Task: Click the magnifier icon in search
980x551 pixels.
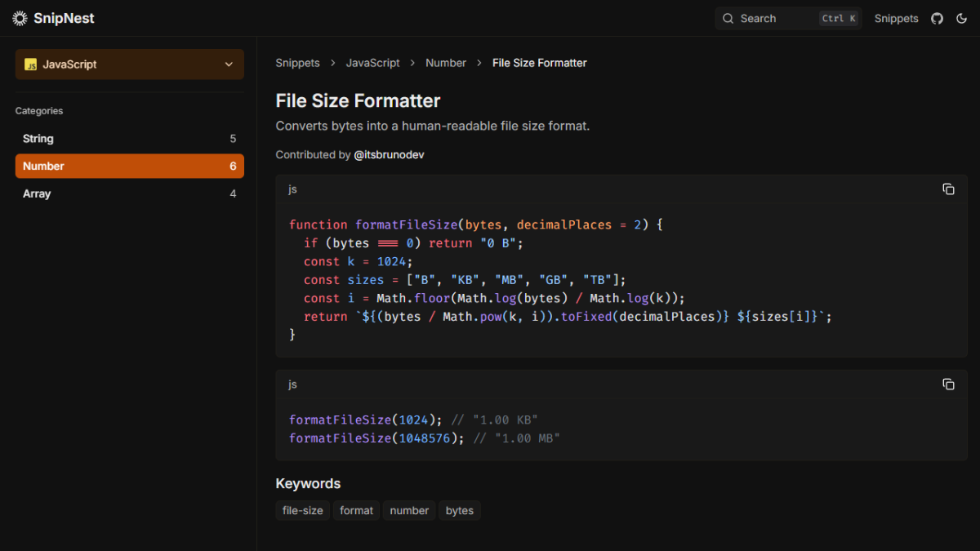Action: click(x=728, y=18)
